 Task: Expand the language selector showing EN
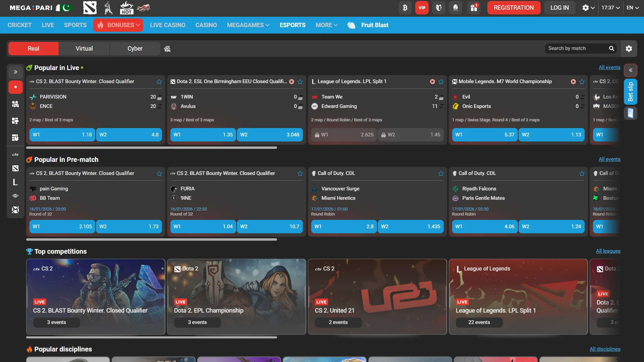pos(633,7)
